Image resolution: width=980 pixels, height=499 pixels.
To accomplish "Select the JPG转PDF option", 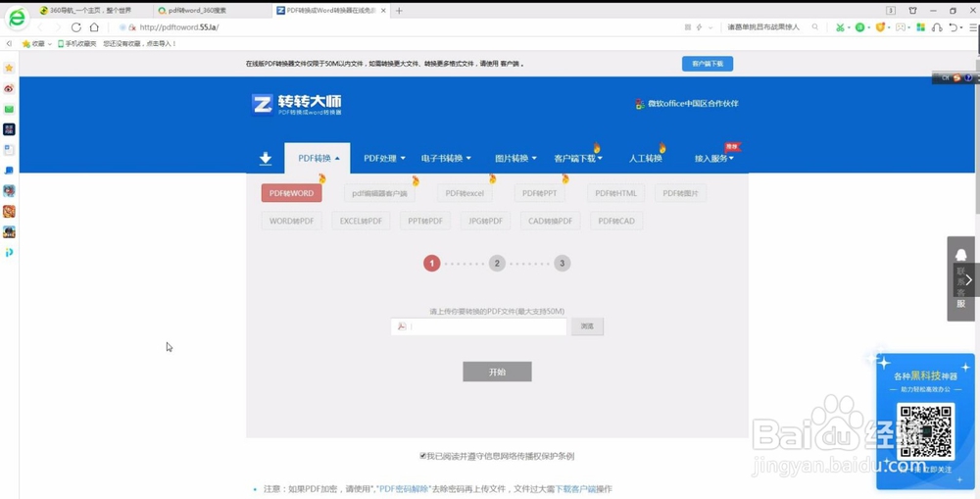I will point(486,221).
